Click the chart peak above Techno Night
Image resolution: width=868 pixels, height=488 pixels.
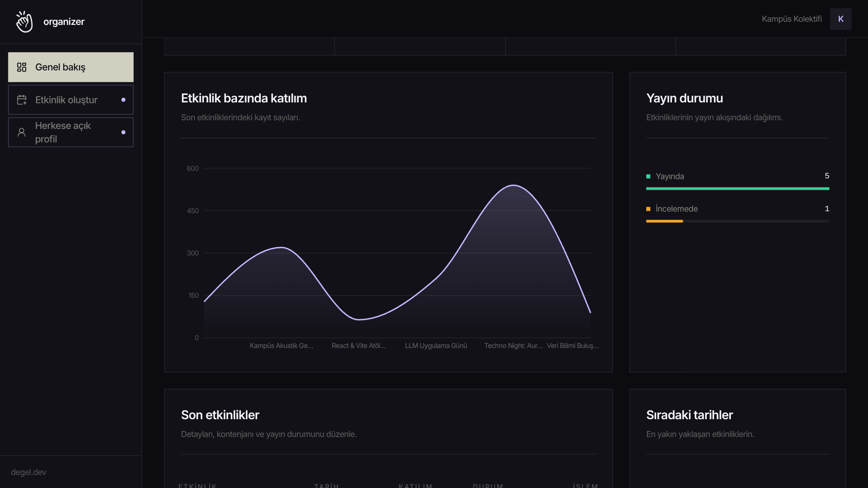click(x=513, y=185)
